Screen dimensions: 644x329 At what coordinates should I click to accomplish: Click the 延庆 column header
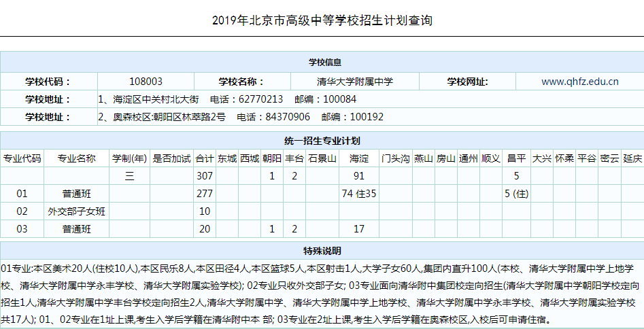point(632,158)
